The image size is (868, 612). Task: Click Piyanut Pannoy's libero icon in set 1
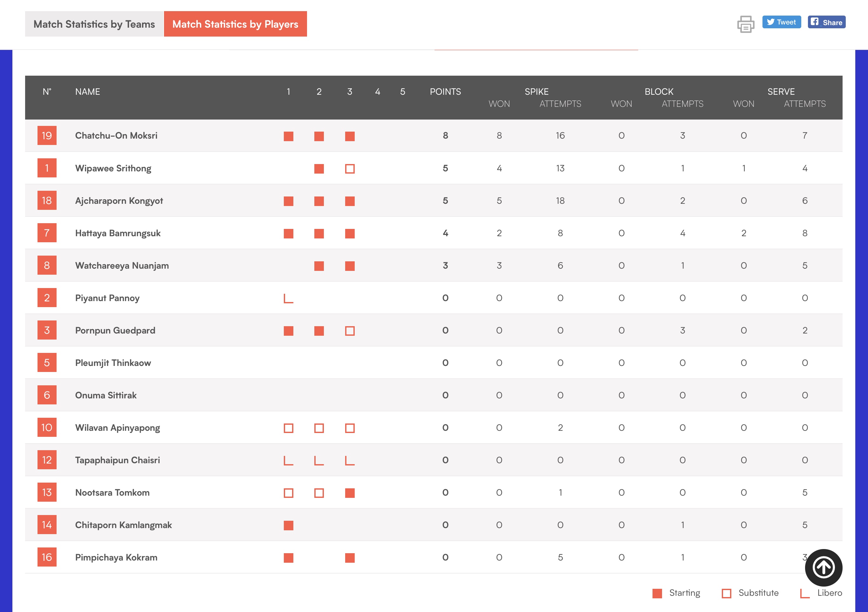coord(289,299)
